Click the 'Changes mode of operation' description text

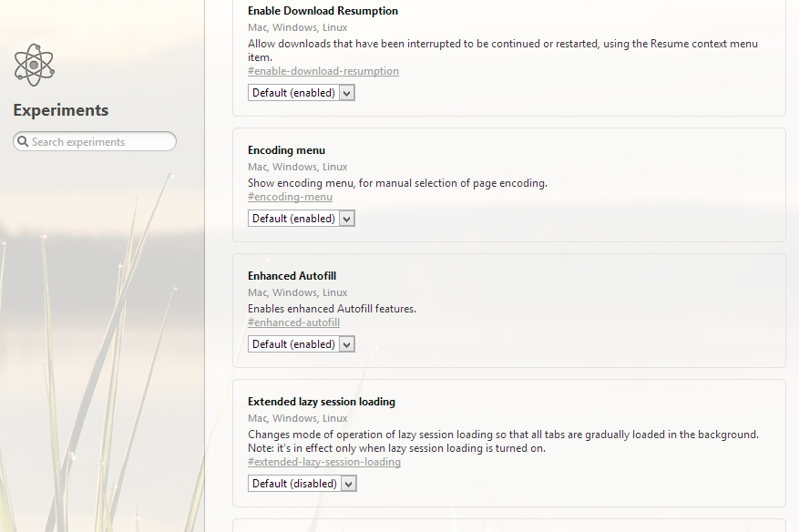point(504,441)
